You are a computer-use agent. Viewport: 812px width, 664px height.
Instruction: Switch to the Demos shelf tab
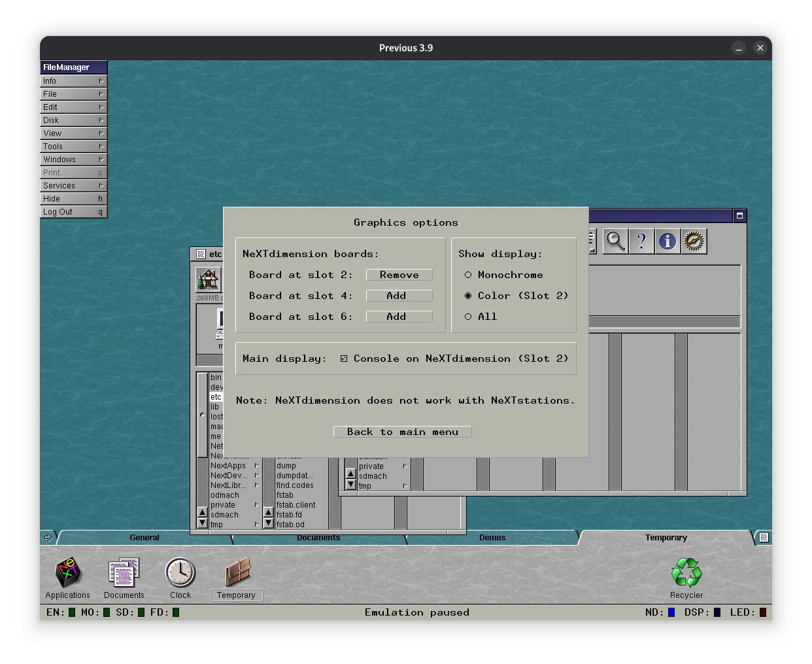[492, 538]
